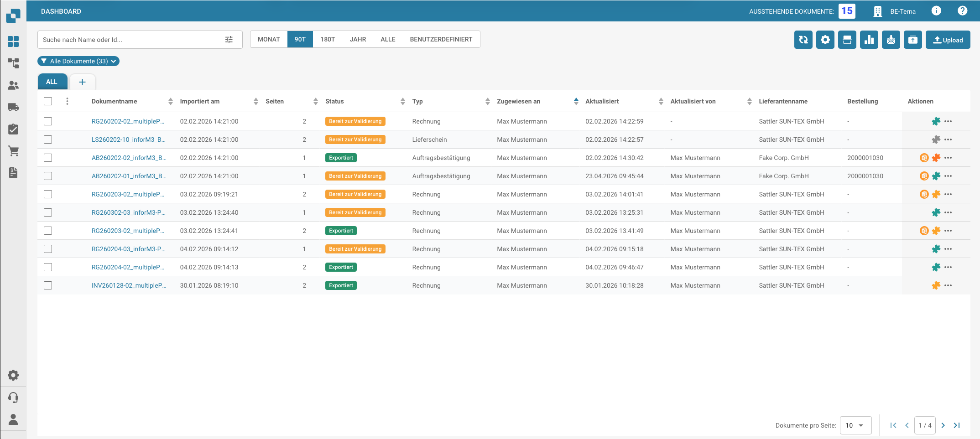Click the archive upload box button
The height and width of the screenshot is (439, 980).
pyautogui.click(x=913, y=40)
